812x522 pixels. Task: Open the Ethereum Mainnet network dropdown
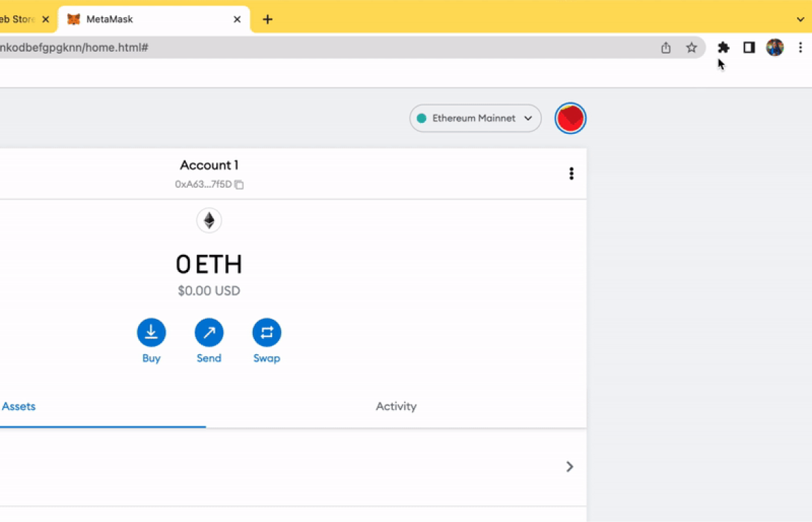coord(475,118)
